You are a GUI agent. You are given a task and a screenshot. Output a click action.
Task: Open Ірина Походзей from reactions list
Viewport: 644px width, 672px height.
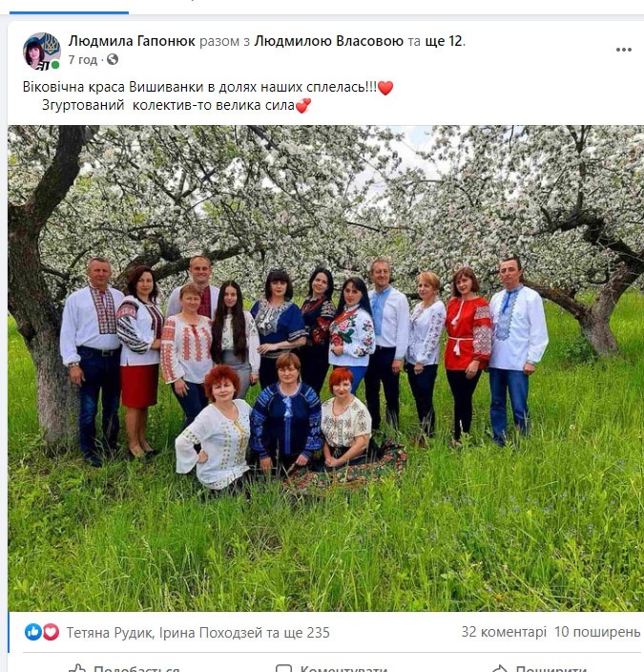211,633
